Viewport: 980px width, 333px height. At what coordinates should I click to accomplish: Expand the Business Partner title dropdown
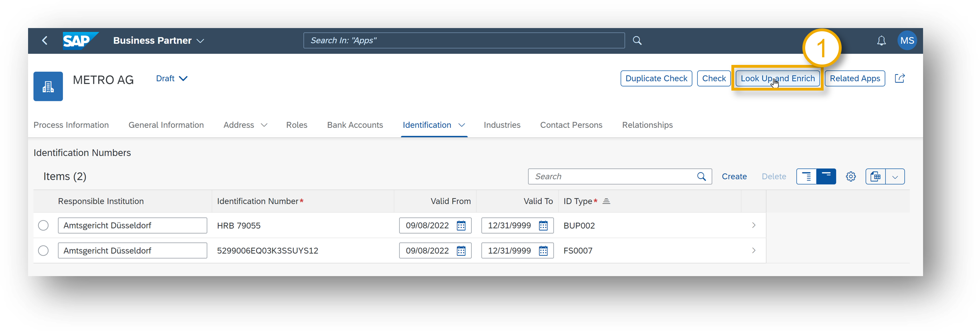[x=200, y=41]
